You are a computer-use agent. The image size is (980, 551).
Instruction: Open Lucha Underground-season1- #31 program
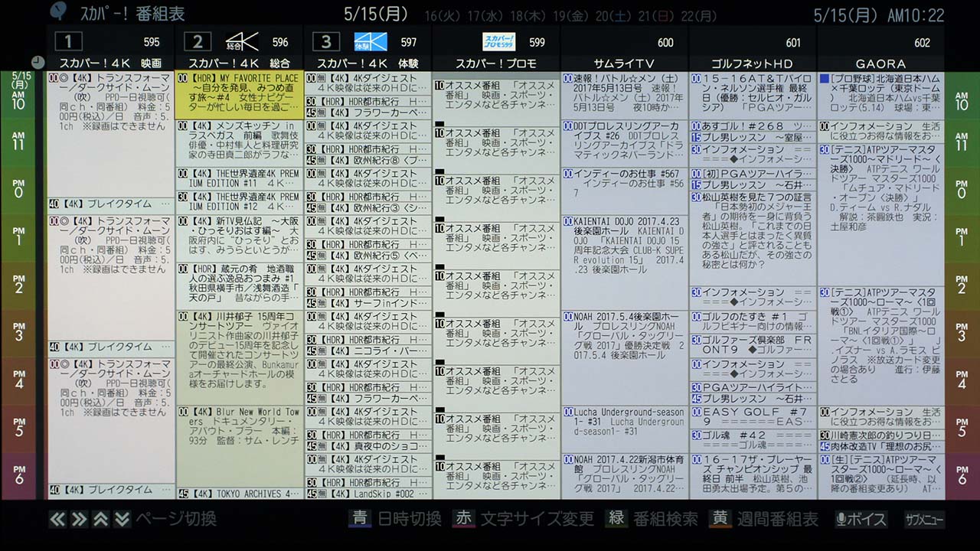coord(625,429)
